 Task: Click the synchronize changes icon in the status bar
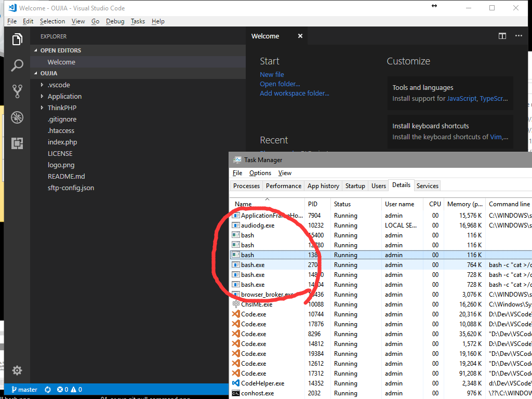point(47,389)
